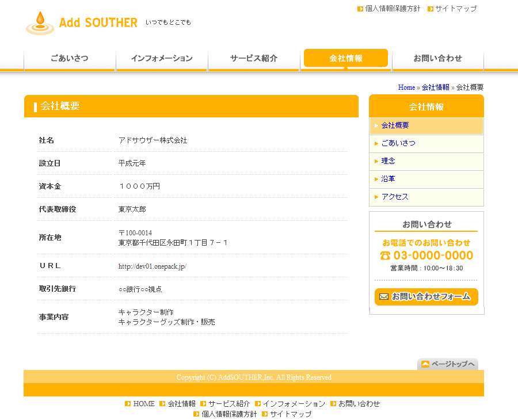The height and width of the screenshot is (420, 518).
Task: Click the Add SOUTHER logo
Action: tap(82, 23)
